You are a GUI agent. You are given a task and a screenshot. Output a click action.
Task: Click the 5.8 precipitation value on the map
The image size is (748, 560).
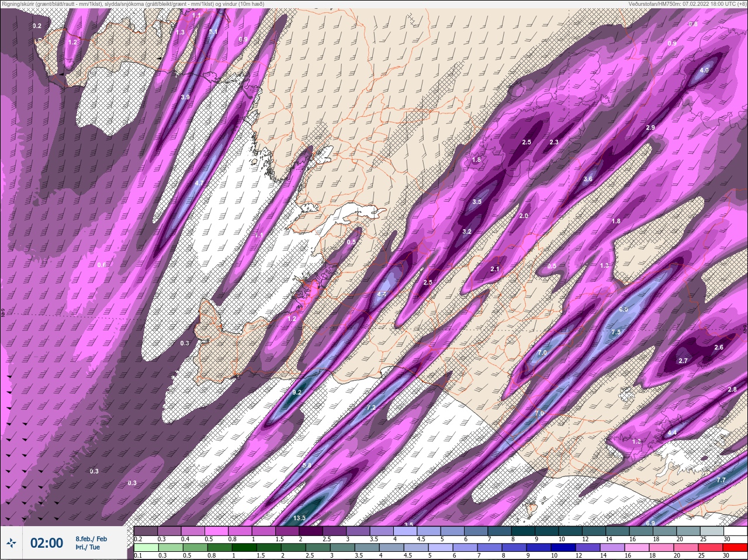pos(307,465)
